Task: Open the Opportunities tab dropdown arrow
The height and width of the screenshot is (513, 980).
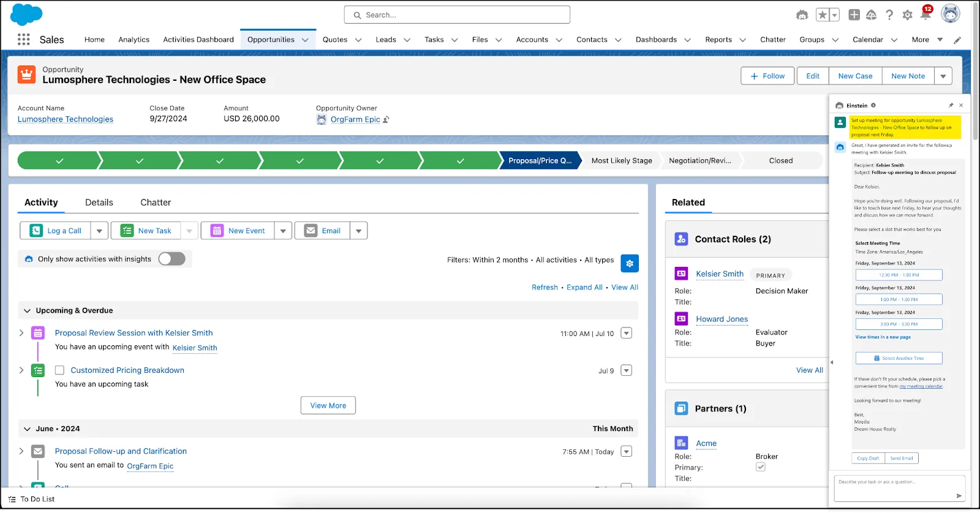Action: [305, 40]
